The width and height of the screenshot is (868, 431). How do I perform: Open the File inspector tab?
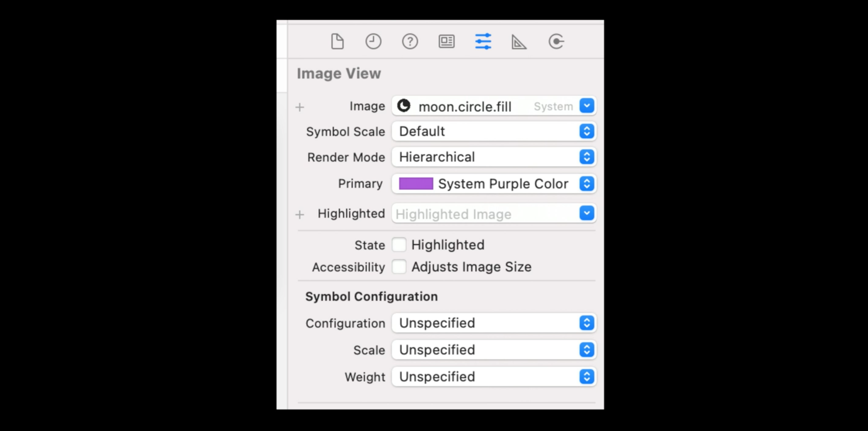tap(337, 42)
